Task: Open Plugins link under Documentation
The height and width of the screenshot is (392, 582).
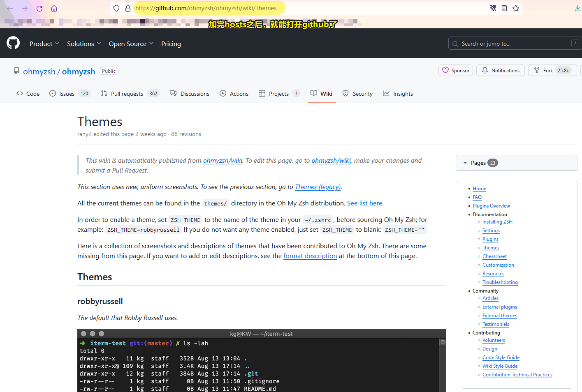Action: tap(490, 239)
